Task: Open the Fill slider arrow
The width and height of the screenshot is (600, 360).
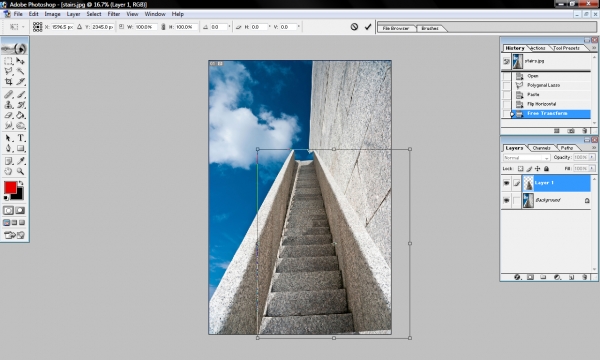Action: [592, 168]
